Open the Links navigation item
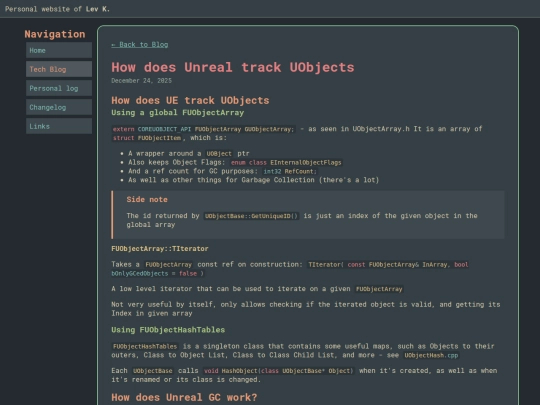Screen dimensions: 540x405 59,126
